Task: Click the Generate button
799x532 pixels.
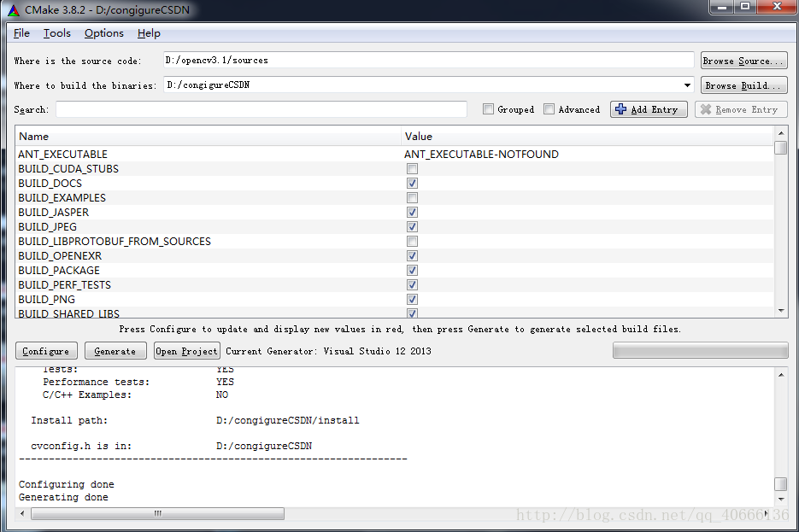Action: (x=115, y=351)
